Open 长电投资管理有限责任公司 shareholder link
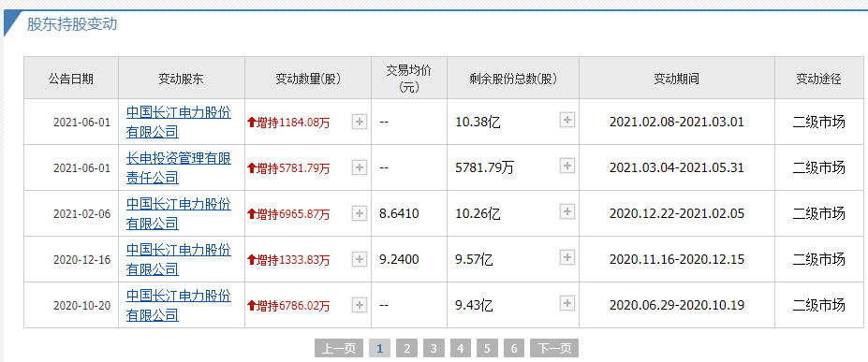 pyautogui.click(x=179, y=168)
